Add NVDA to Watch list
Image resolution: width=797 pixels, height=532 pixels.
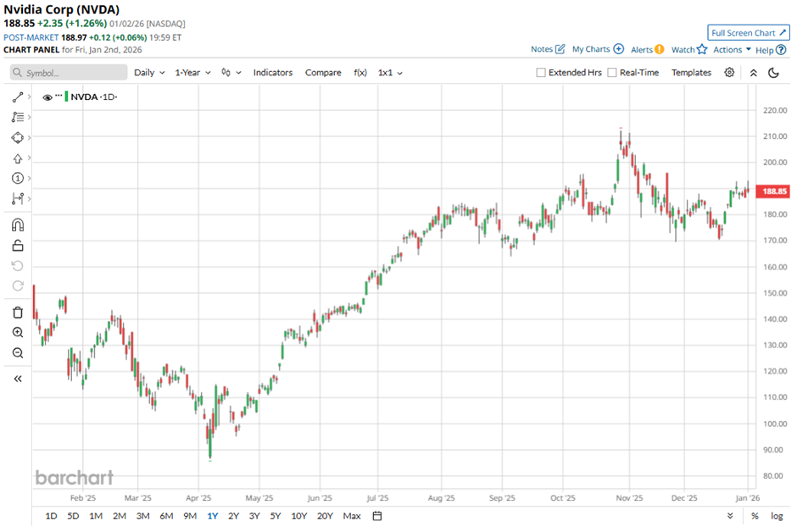pos(689,49)
